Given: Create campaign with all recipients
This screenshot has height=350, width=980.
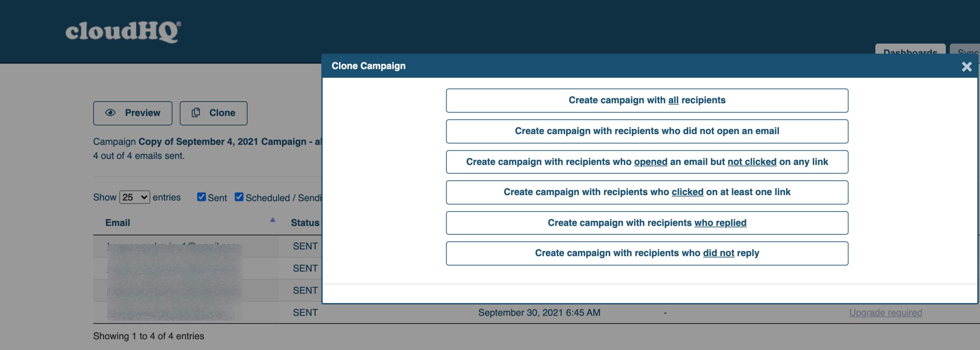Looking at the screenshot, I should pos(647,101).
